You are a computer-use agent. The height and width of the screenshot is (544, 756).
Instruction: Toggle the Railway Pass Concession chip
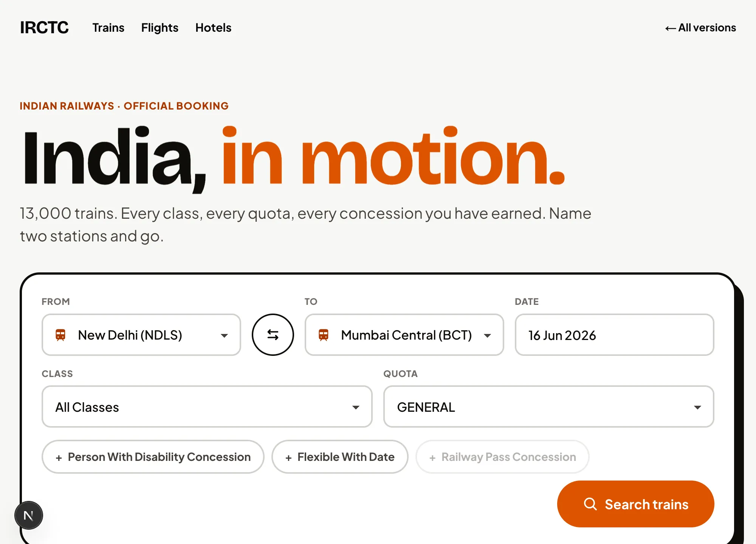(502, 457)
